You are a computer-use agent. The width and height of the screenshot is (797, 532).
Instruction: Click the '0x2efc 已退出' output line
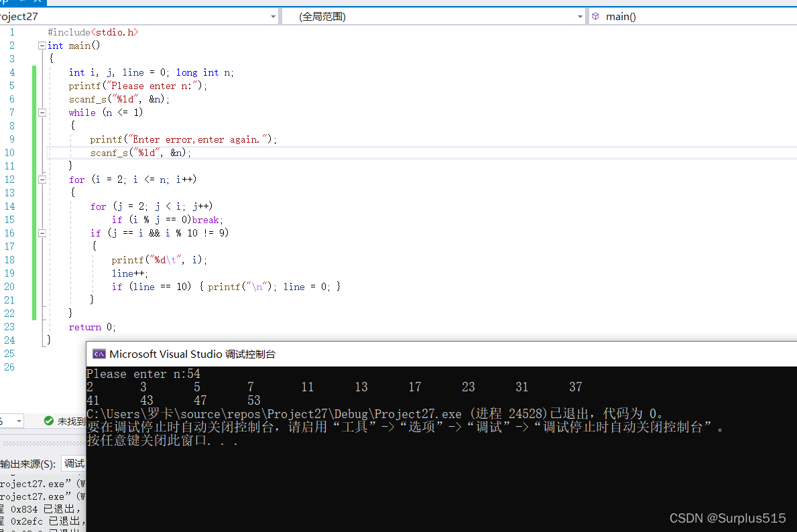pyautogui.click(x=43, y=521)
